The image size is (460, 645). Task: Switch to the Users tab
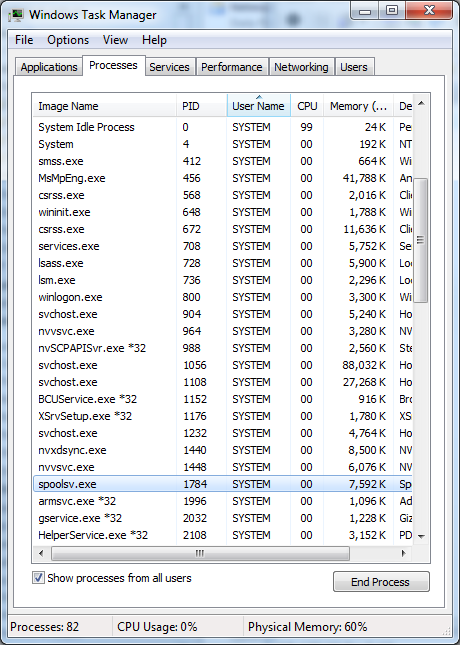[354, 67]
